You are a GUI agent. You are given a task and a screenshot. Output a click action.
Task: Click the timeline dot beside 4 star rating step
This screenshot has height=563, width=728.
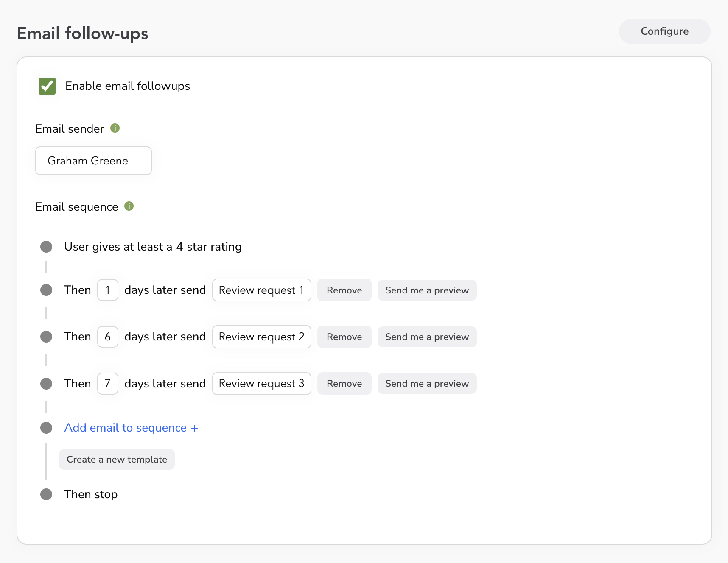pyautogui.click(x=46, y=246)
